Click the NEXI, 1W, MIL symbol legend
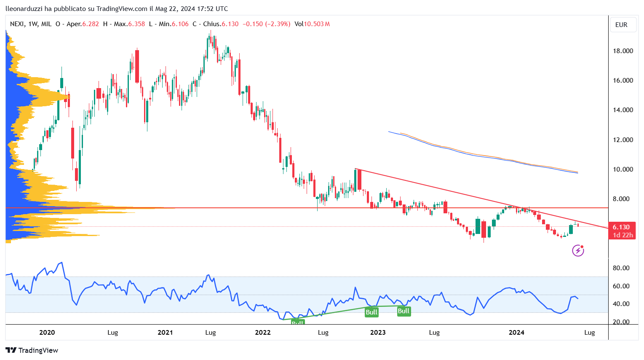644x360 pixels. click(31, 24)
